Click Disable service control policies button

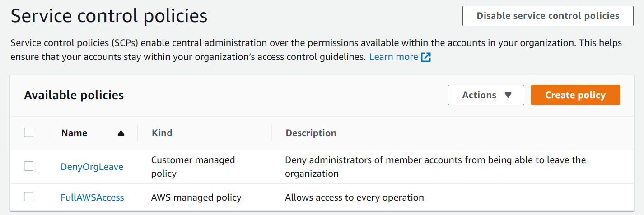click(548, 16)
